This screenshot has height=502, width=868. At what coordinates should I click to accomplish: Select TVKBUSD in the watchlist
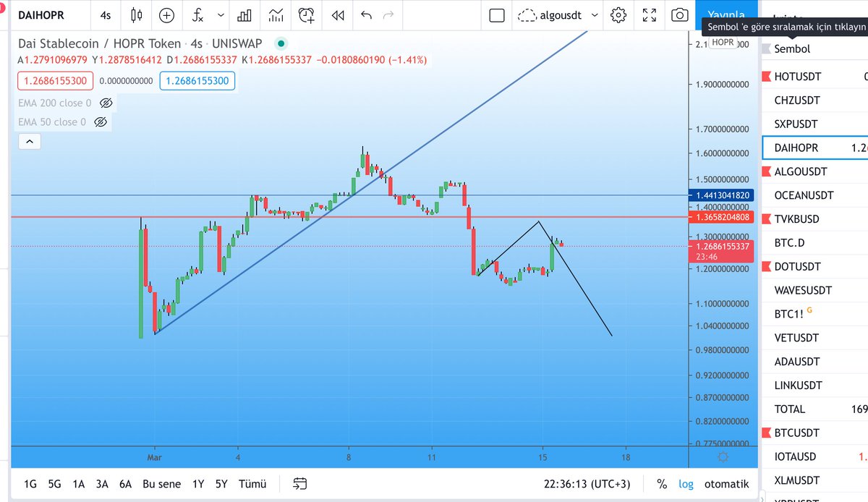point(814,219)
